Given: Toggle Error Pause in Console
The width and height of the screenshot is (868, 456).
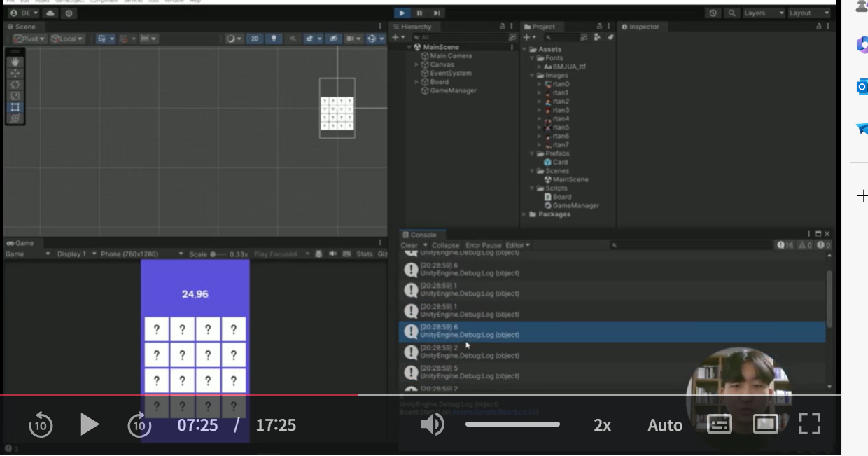Looking at the screenshot, I should tap(483, 246).
